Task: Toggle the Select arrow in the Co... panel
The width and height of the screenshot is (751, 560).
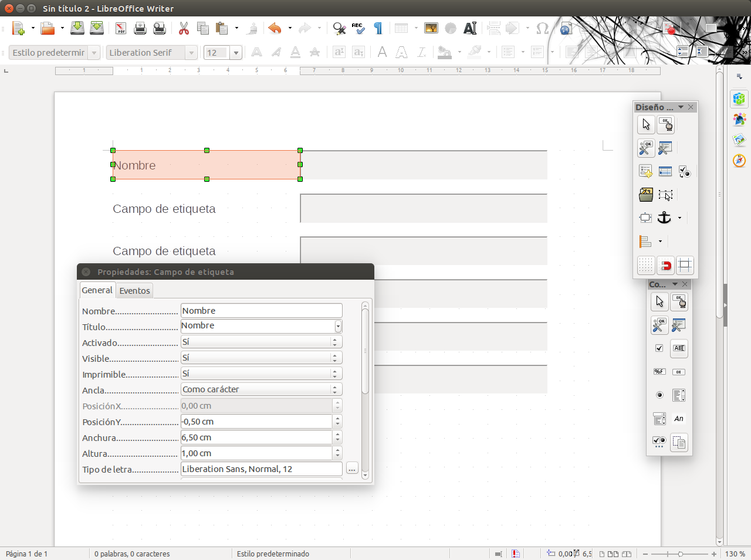Action: (659, 301)
